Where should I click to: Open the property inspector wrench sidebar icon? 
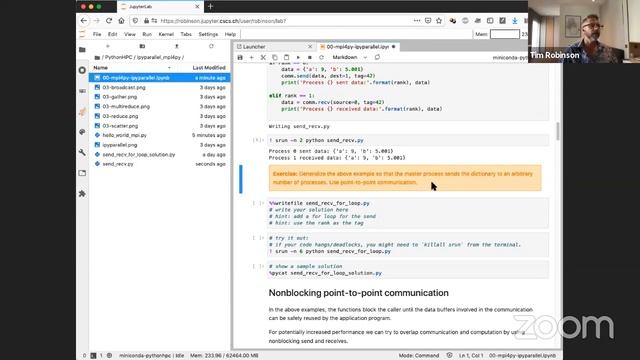pos(82,152)
